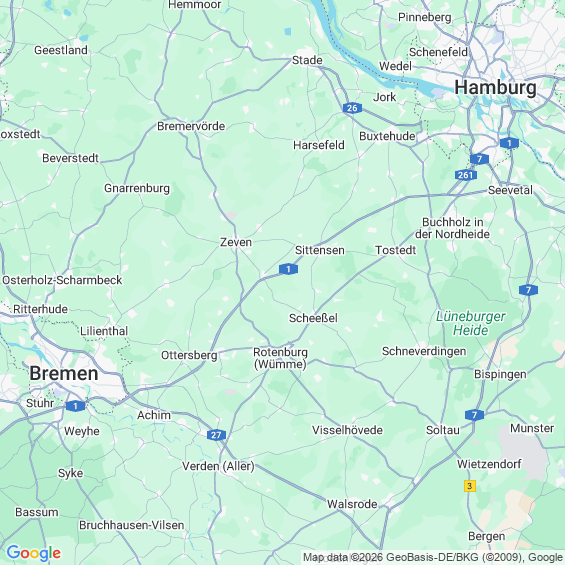Select the Hamburg city label
Image resolution: width=565 pixels, height=565 pixels.
(x=495, y=88)
